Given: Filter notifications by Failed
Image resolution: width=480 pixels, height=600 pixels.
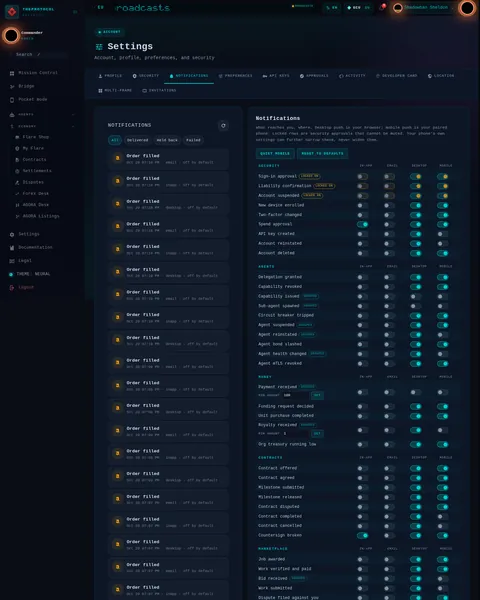Looking at the screenshot, I should pyautogui.click(x=193, y=140).
